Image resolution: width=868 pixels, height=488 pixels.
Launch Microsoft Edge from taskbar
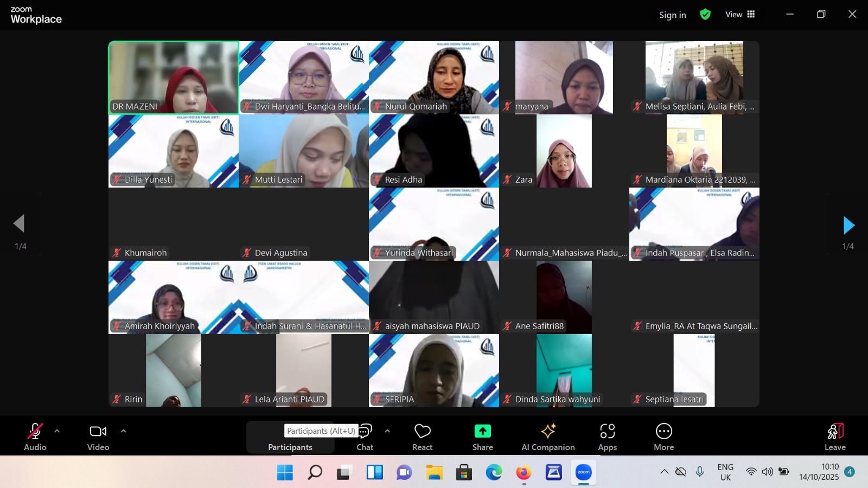click(x=494, y=472)
